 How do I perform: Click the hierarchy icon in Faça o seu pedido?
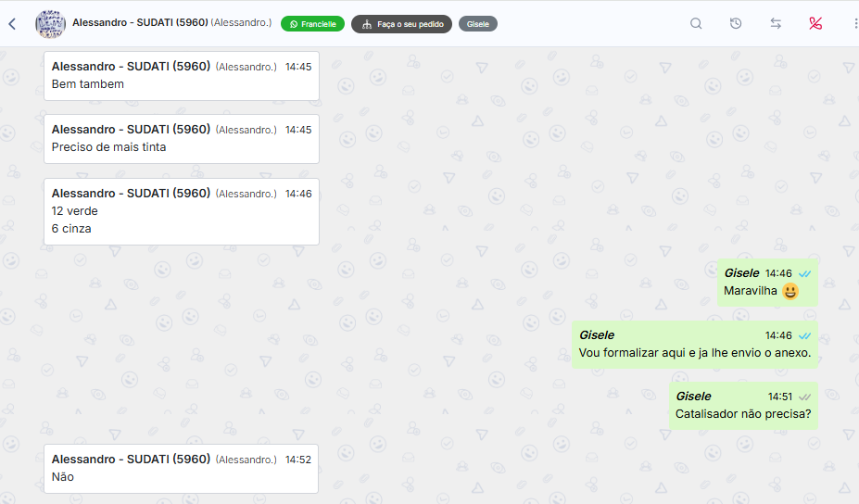coord(367,24)
